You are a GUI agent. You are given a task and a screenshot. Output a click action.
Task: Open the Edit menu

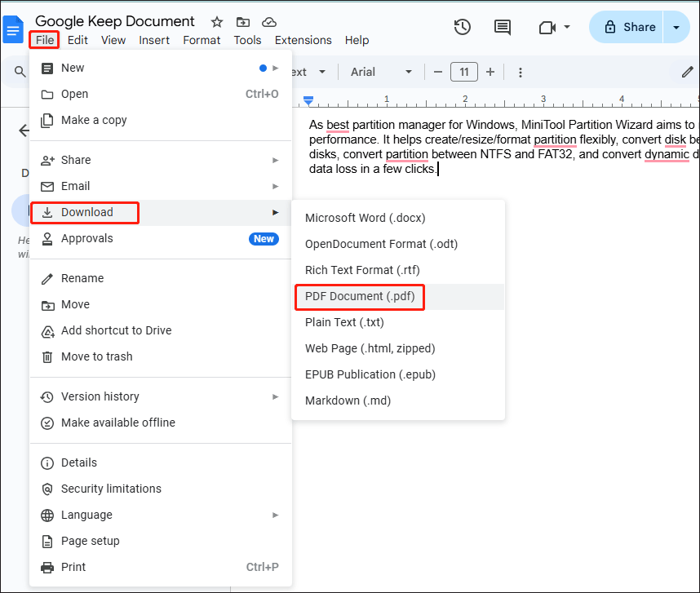[78, 40]
